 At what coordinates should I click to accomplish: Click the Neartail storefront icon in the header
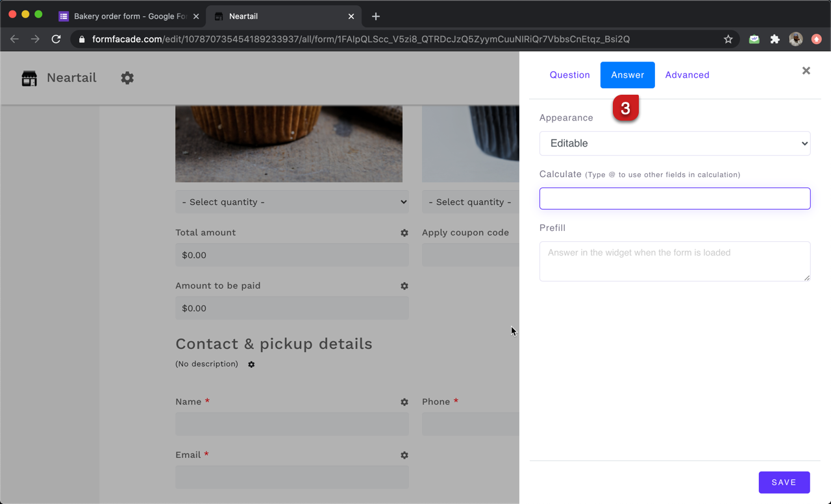(x=29, y=78)
